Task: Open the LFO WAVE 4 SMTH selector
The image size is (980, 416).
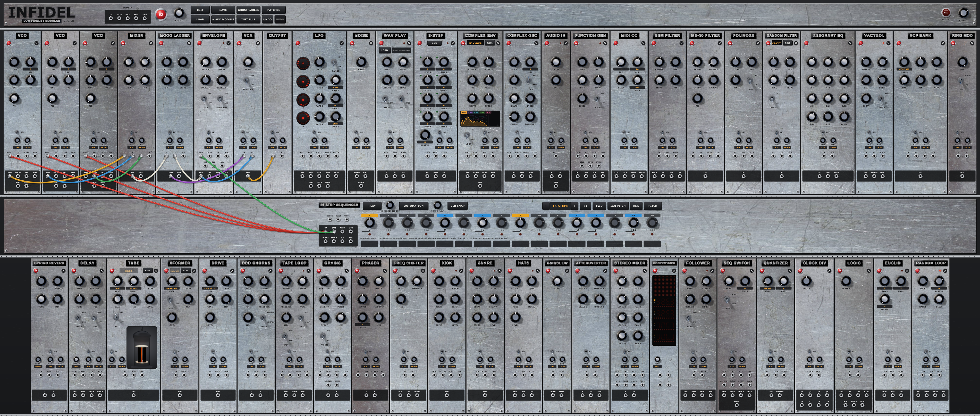Action: [x=335, y=124]
